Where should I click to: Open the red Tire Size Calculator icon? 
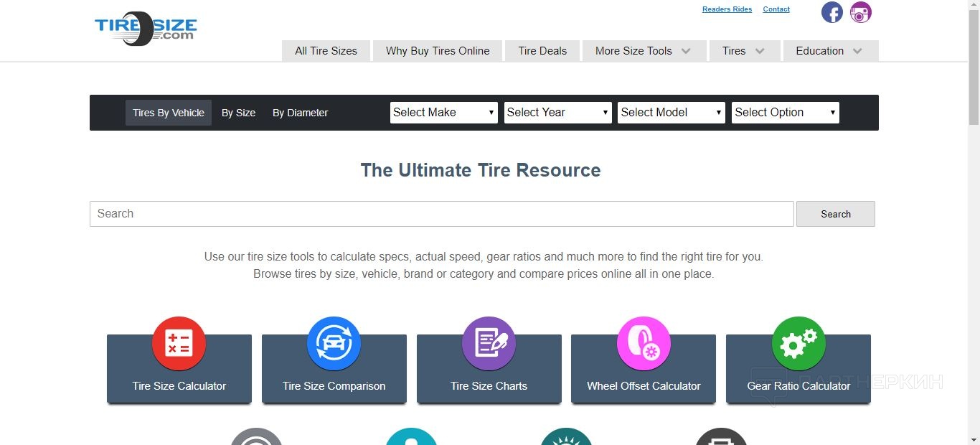tap(179, 344)
